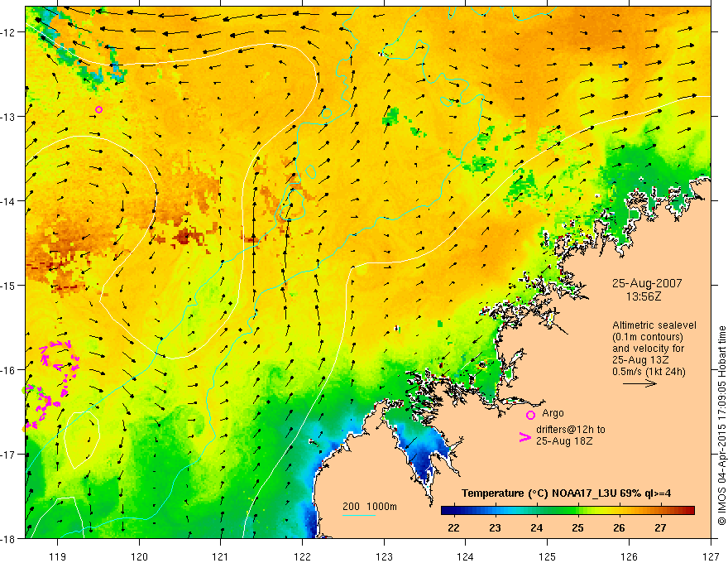Click the 'drifters@12h to' legend text
This screenshot has width=728, height=563.
tap(571, 430)
